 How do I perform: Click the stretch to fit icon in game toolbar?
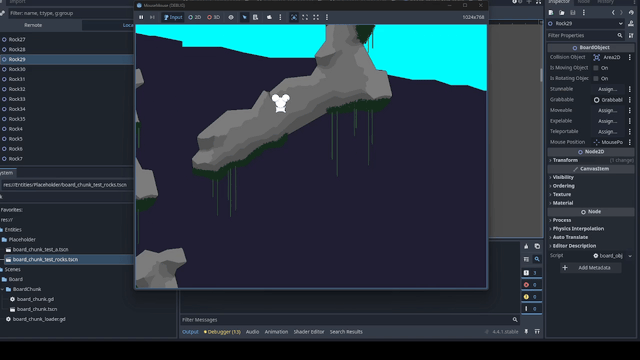coord(316,17)
